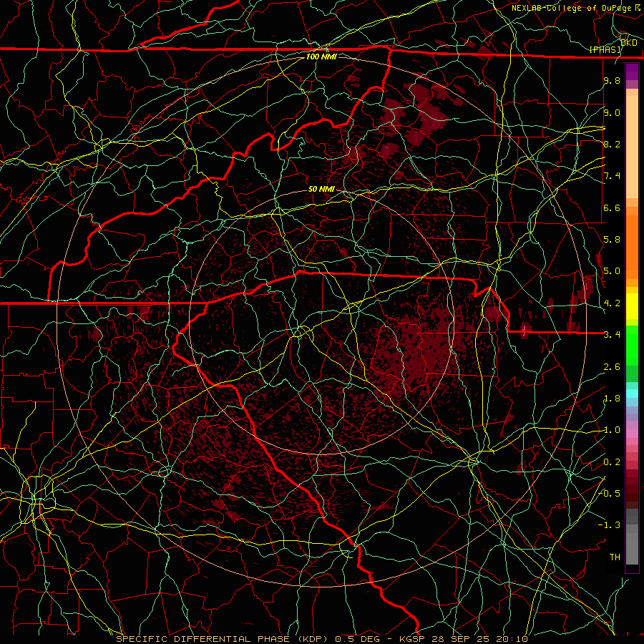Click the 100 NMI range ring label
The width and height of the screenshot is (644, 644).
click(321, 57)
